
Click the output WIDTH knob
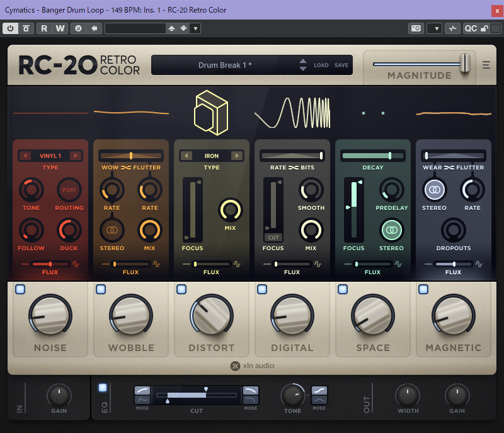point(408,395)
